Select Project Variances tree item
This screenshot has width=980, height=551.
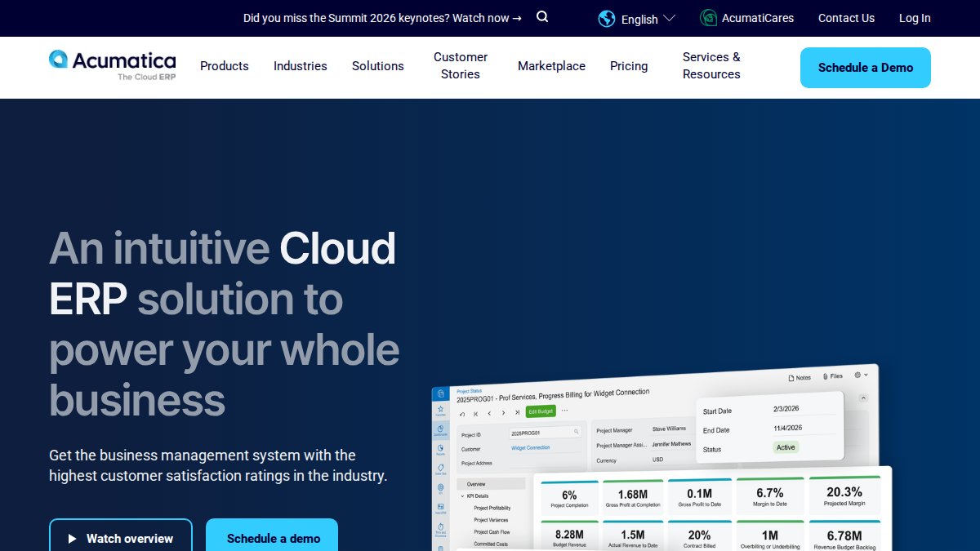coord(491,520)
